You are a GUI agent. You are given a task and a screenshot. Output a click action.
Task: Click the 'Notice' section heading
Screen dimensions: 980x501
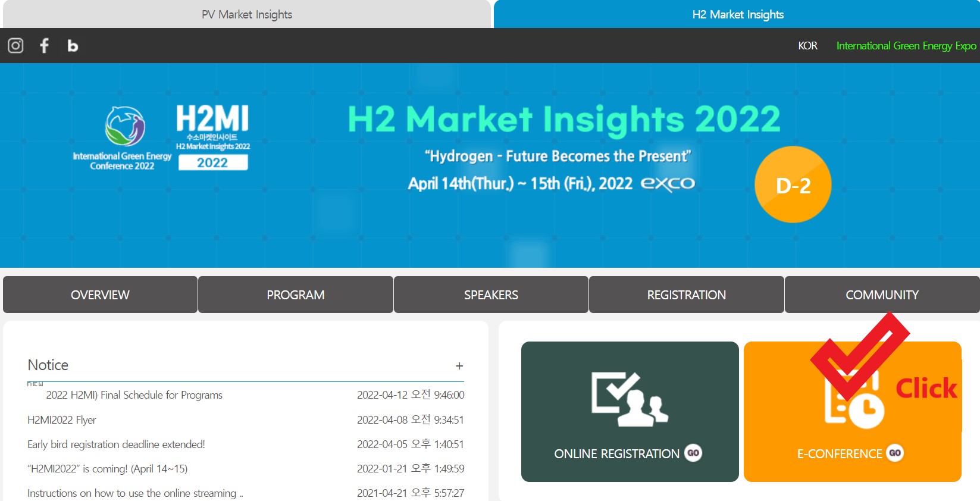click(x=48, y=365)
